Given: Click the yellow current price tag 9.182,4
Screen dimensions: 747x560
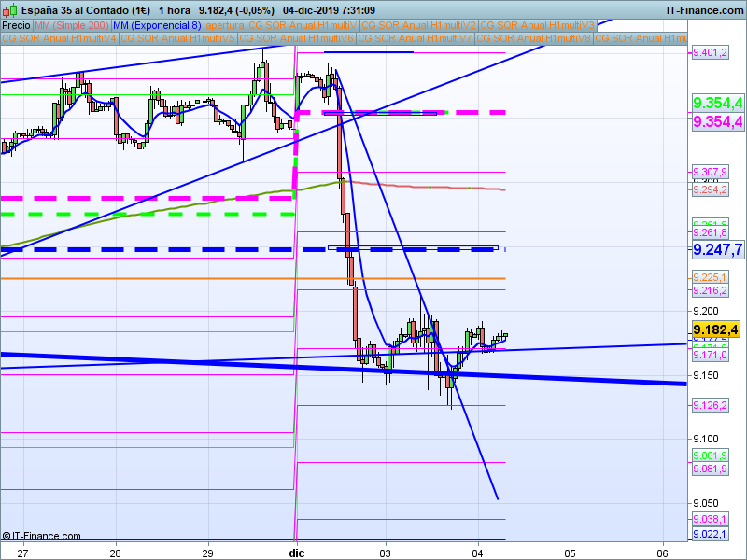Looking at the screenshot, I should pyautogui.click(x=716, y=330).
